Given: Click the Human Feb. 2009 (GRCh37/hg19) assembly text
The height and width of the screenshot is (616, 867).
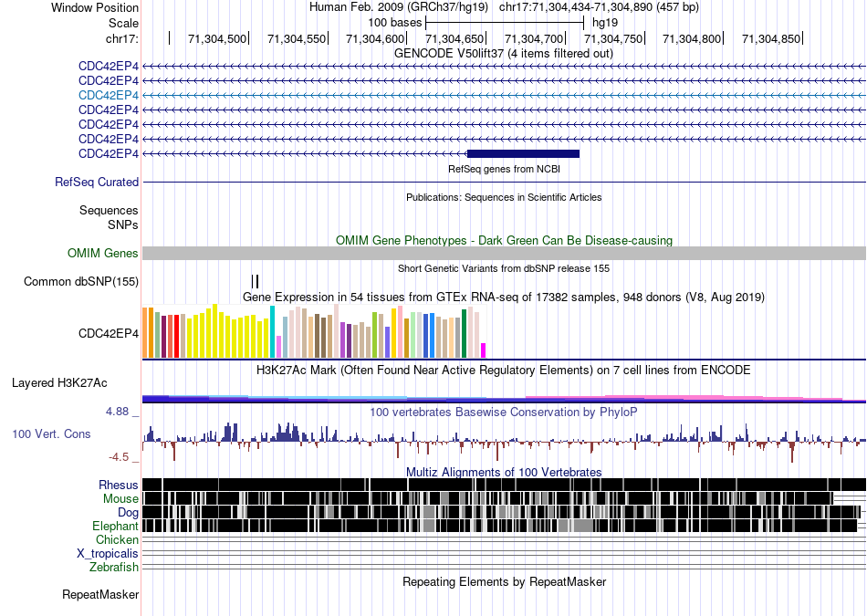Looking at the screenshot, I should pos(399,7).
